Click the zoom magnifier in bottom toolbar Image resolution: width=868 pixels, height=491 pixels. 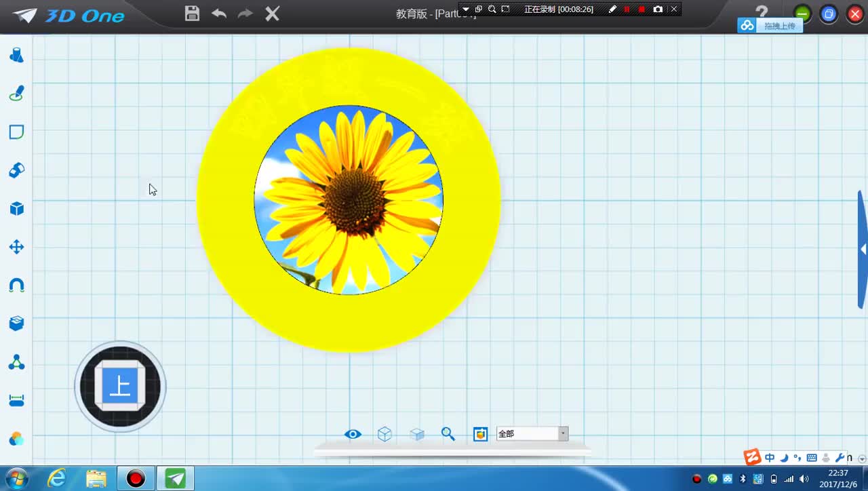click(x=448, y=434)
